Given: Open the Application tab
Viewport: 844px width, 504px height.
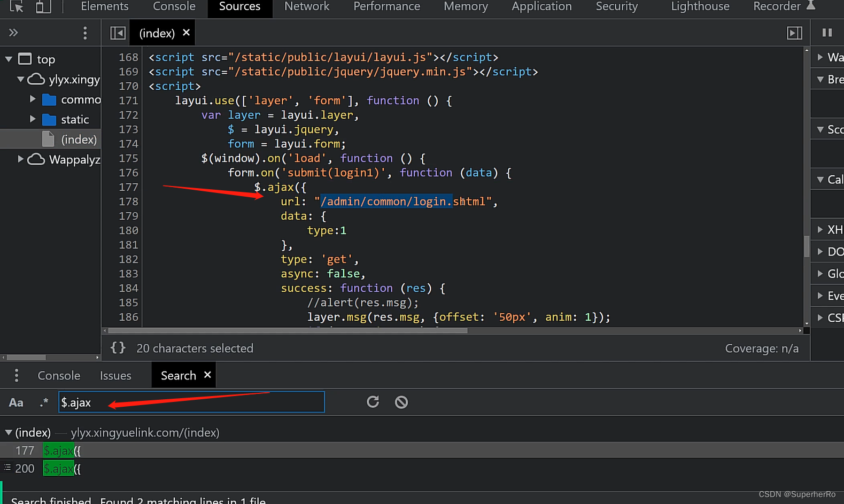Looking at the screenshot, I should tap(541, 6).
